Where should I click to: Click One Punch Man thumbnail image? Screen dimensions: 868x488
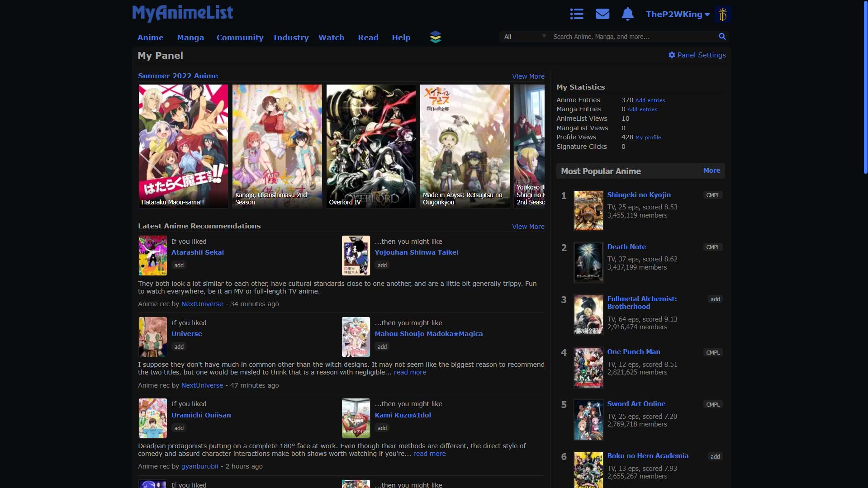pyautogui.click(x=588, y=368)
